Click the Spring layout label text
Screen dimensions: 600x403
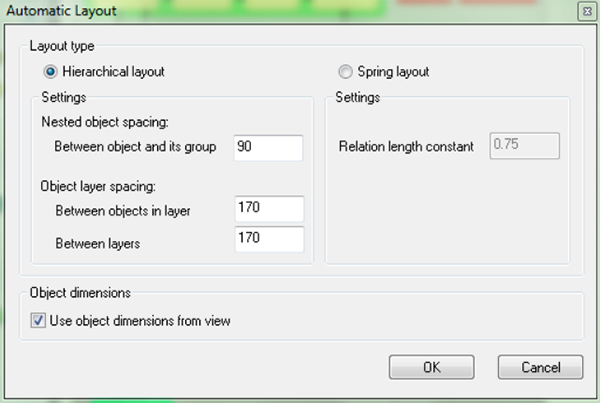(x=393, y=72)
